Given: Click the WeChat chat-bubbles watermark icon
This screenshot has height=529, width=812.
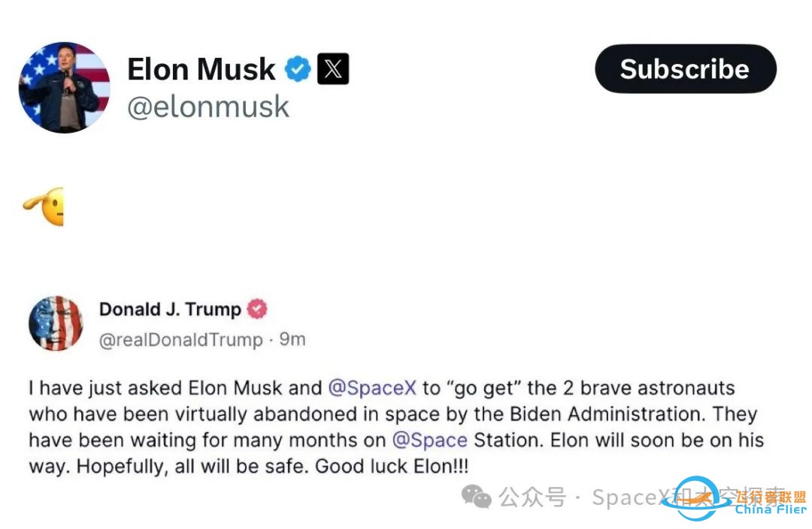Looking at the screenshot, I should [x=475, y=497].
